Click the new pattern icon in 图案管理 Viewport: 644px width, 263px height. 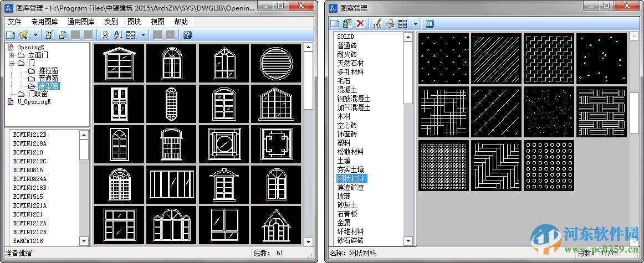pos(335,24)
